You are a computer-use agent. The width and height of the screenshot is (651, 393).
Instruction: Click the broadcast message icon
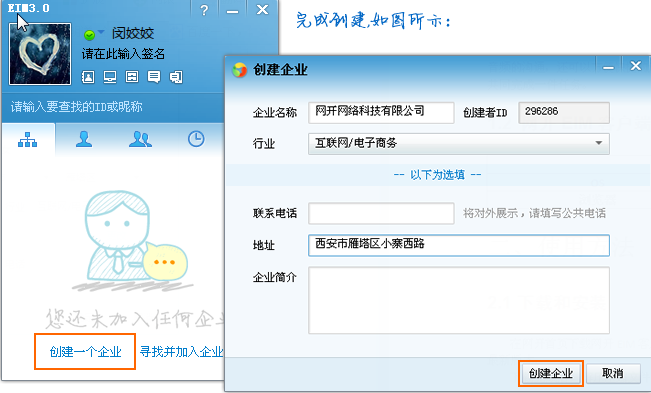click(x=176, y=77)
